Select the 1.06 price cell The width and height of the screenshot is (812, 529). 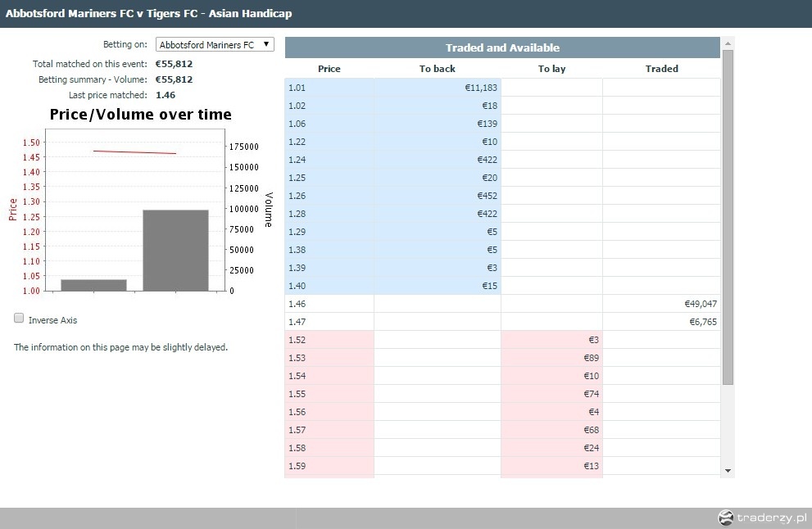(x=329, y=124)
